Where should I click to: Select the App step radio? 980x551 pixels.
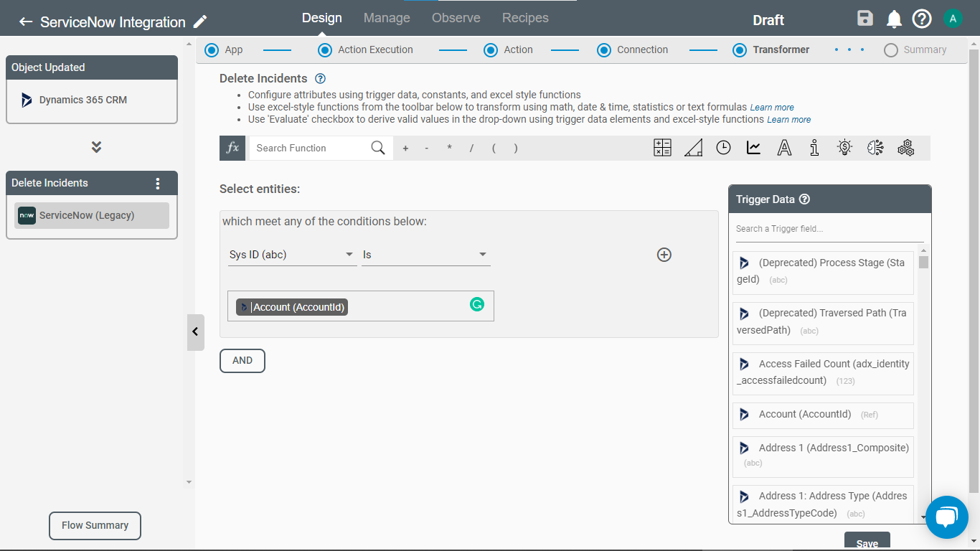(x=211, y=50)
